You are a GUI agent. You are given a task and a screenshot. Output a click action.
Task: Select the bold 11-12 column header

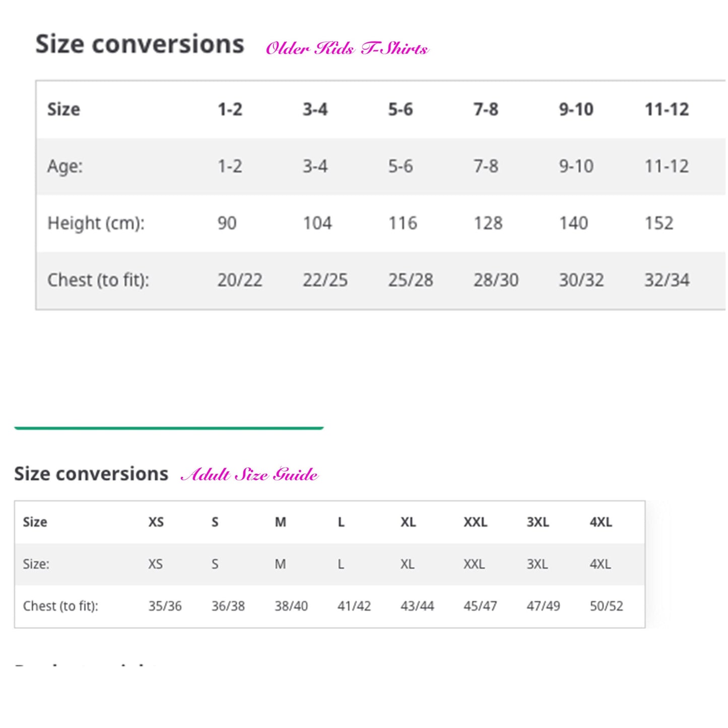pyautogui.click(x=667, y=109)
